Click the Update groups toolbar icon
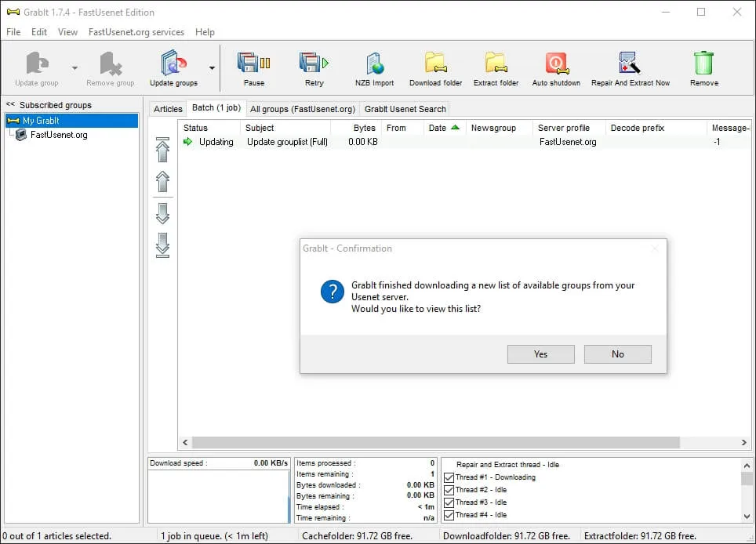This screenshot has height=544, width=756. point(173,63)
